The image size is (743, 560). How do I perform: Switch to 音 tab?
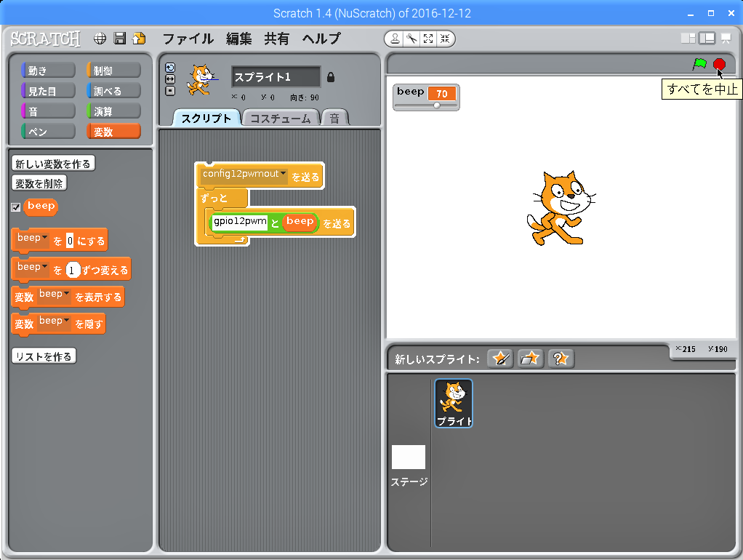click(334, 118)
